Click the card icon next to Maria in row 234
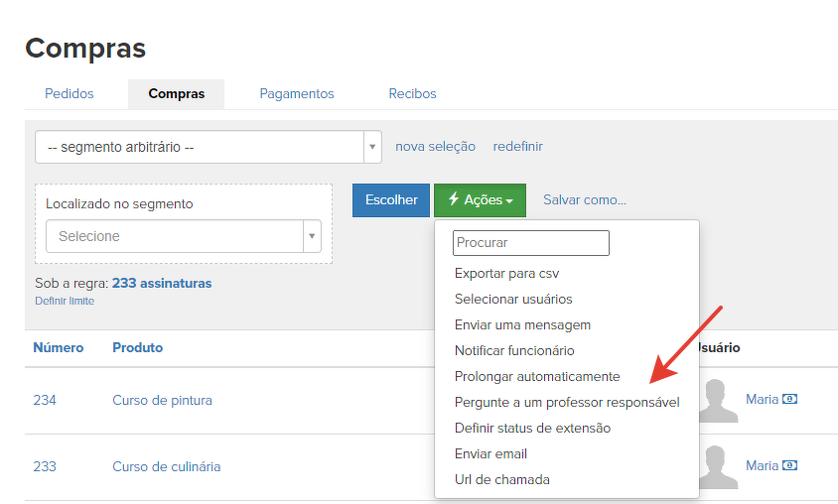Viewport: 838px width, 504px height. [x=790, y=400]
